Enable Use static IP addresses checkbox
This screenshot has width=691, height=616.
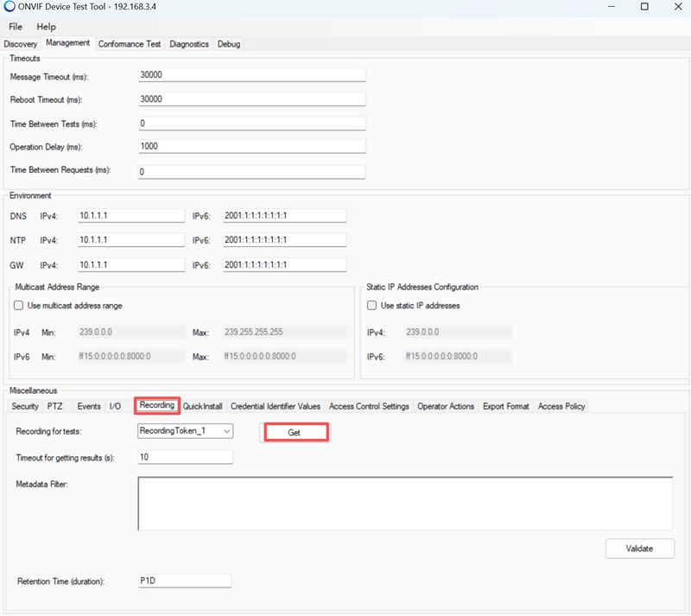(371, 305)
